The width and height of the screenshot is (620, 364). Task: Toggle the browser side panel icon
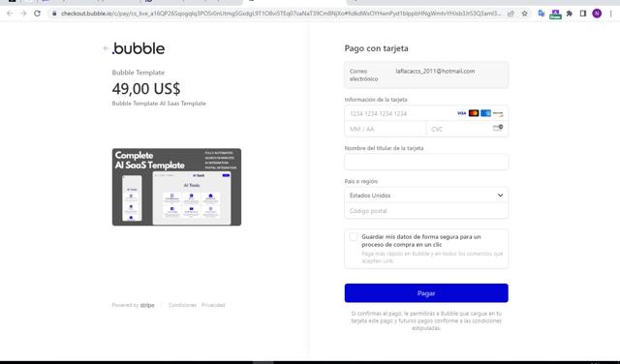pyautogui.click(x=583, y=14)
